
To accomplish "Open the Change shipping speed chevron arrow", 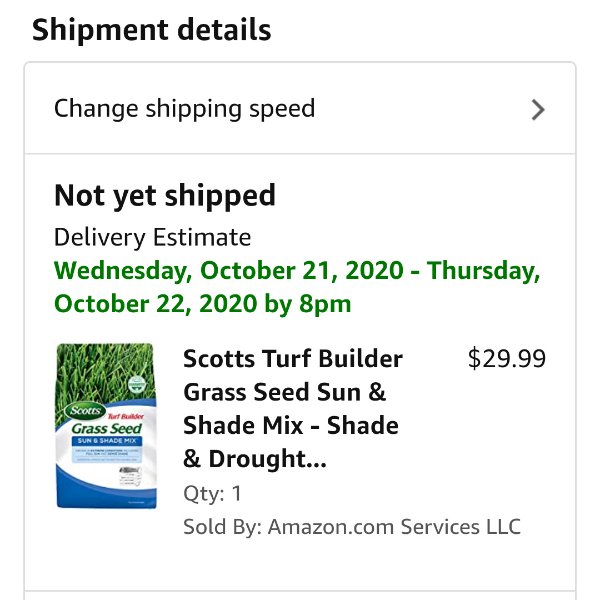I will pos(538,110).
